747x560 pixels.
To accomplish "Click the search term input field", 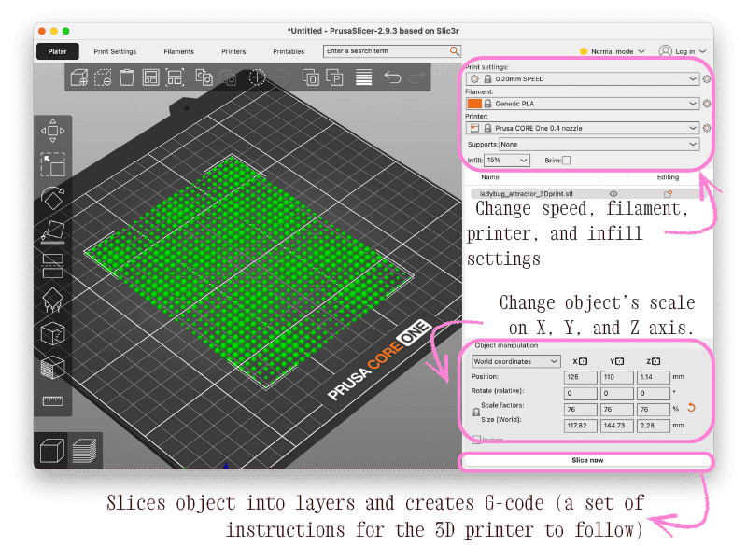I will [x=386, y=51].
